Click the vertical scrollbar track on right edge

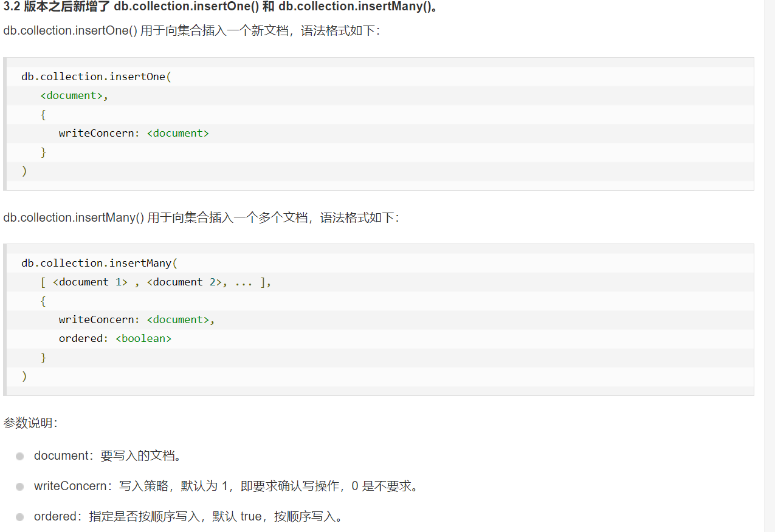tap(770, 266)
